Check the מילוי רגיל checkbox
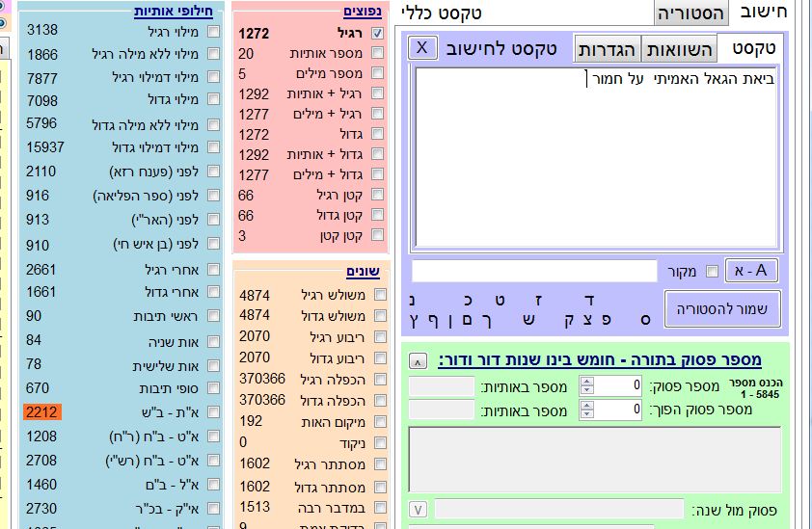812x529 pixels. [213, 31]
